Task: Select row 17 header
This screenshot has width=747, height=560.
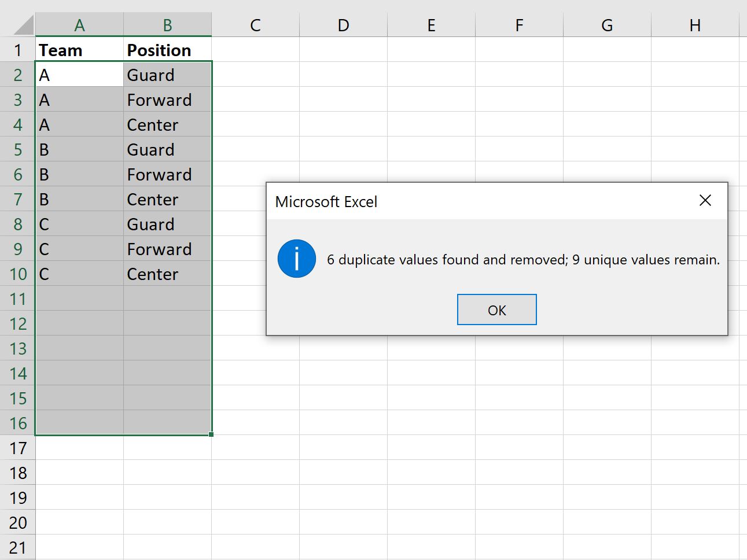Action: tap(17, 448)
